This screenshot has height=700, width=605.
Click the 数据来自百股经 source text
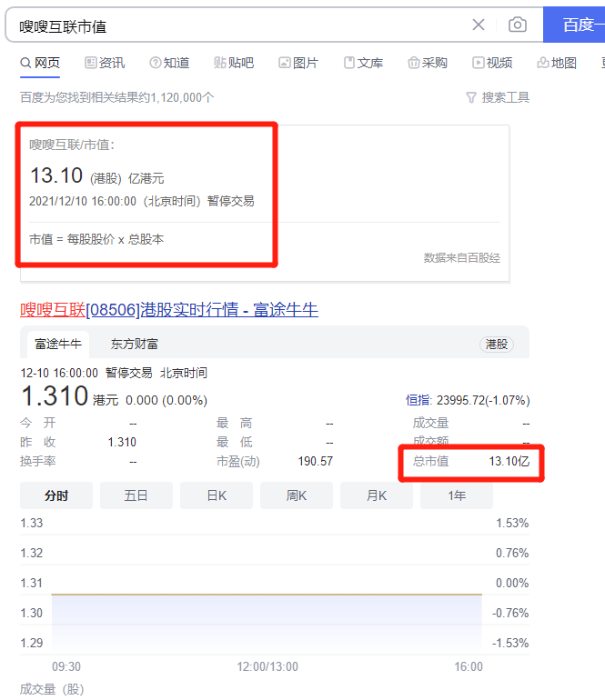pyautogui.click(x=462, y=257)
